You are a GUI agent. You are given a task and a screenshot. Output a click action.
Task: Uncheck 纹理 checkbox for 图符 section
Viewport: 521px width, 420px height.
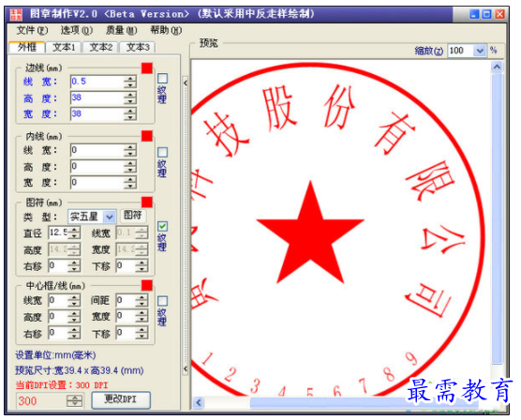(x=162, y=227)
